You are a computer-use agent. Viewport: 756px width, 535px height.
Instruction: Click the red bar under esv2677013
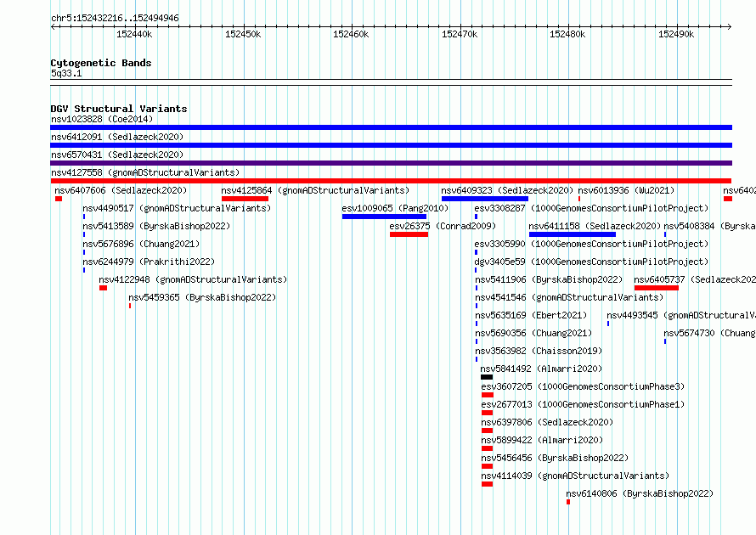(487, 413)
